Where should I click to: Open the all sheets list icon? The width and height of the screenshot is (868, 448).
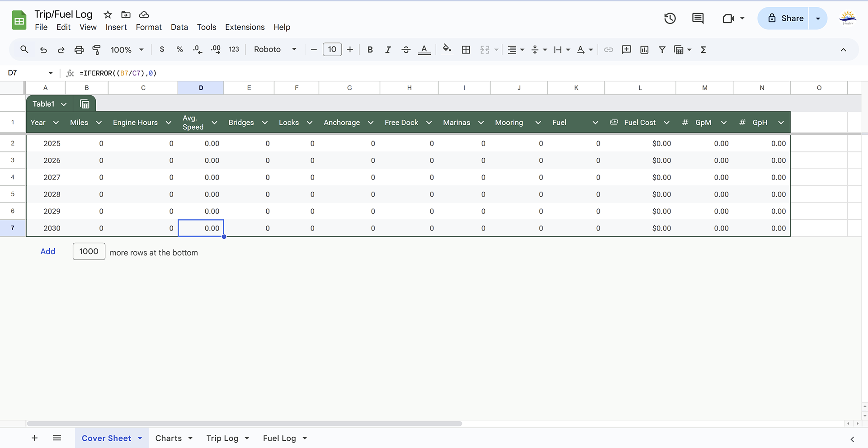pos(57,438)
